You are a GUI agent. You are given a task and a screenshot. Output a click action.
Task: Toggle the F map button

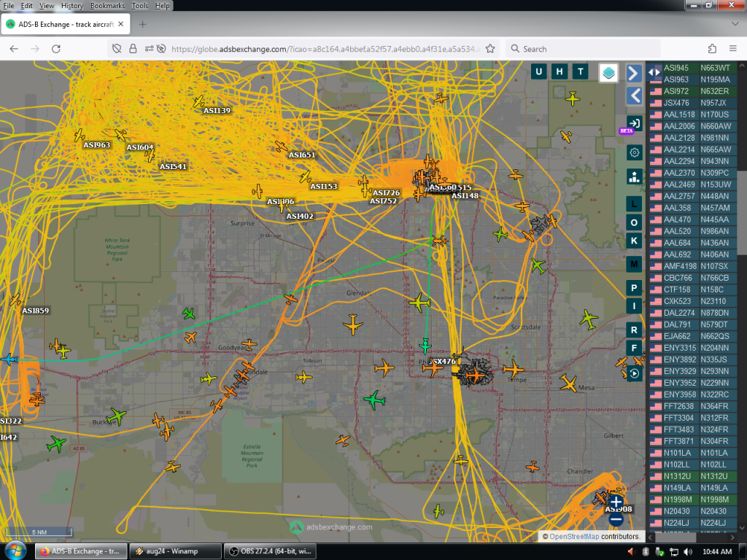(x=634, y=348)
